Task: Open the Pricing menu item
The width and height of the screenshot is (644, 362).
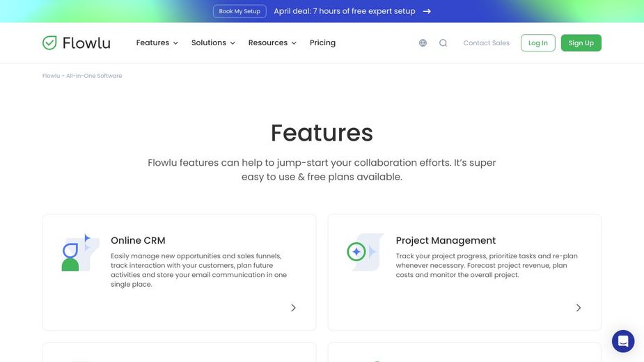Action: 322,43
